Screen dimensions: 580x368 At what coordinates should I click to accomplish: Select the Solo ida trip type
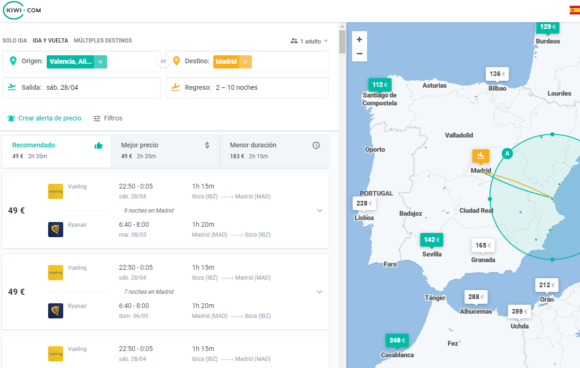(x=15, y=41)
